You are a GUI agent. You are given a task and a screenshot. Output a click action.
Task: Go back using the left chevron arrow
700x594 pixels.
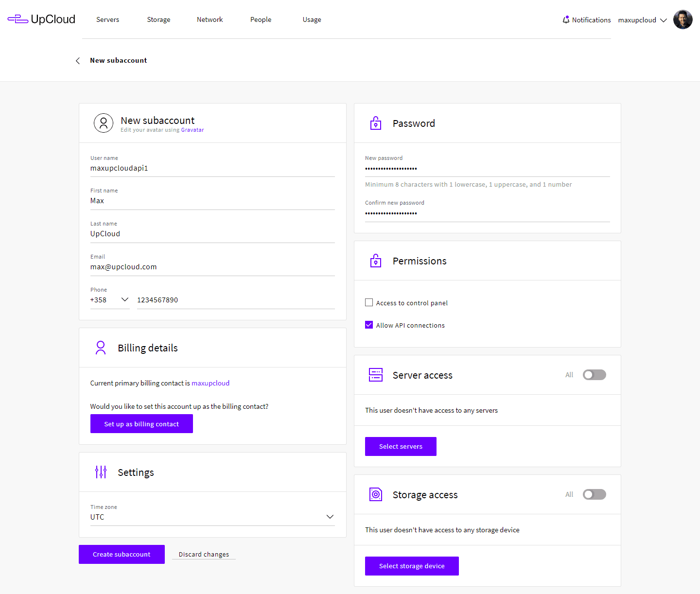(78, 61)
